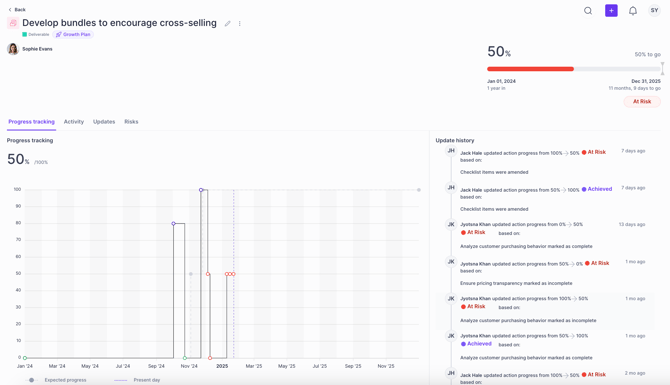Open the three-dot options menu by title
Screen dimensions: 670x385
(x=240, y=24)
